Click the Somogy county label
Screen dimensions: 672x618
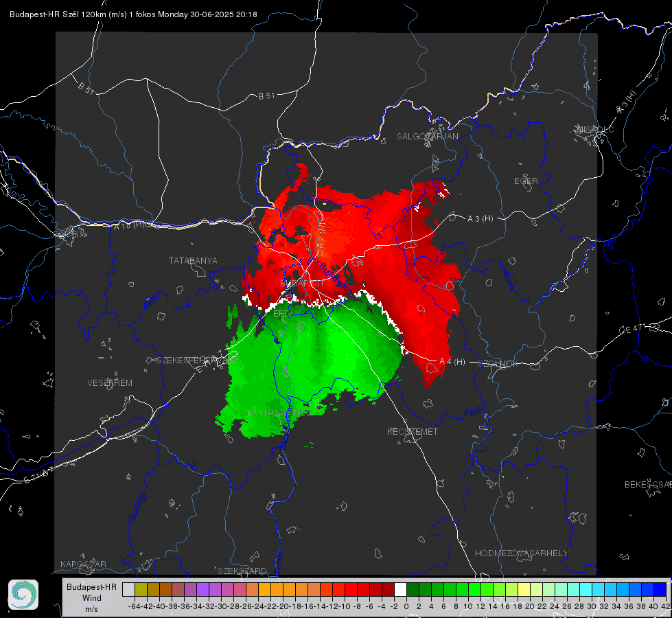tap(138, 507)
